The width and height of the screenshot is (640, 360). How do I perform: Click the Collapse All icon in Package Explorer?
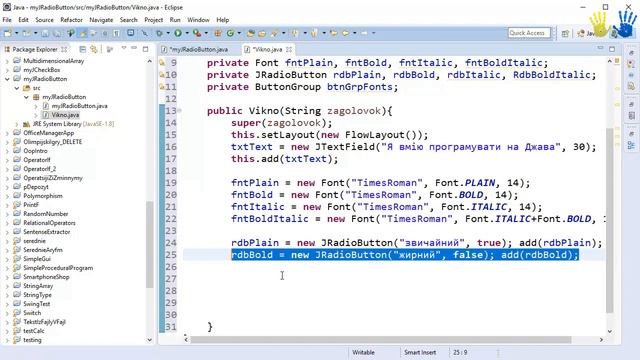point(82,49)
